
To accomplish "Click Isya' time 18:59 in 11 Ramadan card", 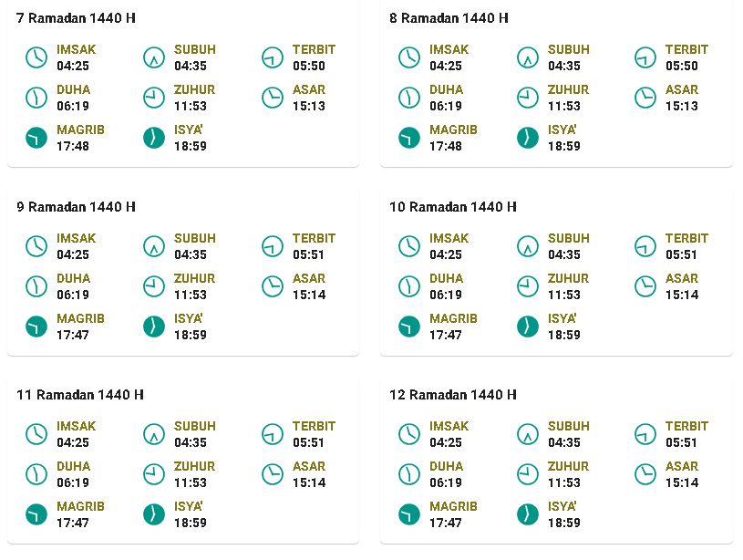I will (191, 523).
